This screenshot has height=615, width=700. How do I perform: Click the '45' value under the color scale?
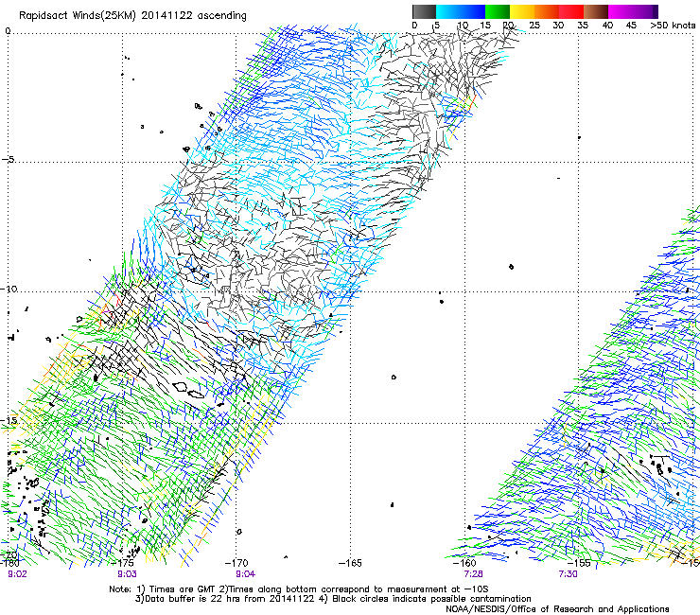pos(631,26)
